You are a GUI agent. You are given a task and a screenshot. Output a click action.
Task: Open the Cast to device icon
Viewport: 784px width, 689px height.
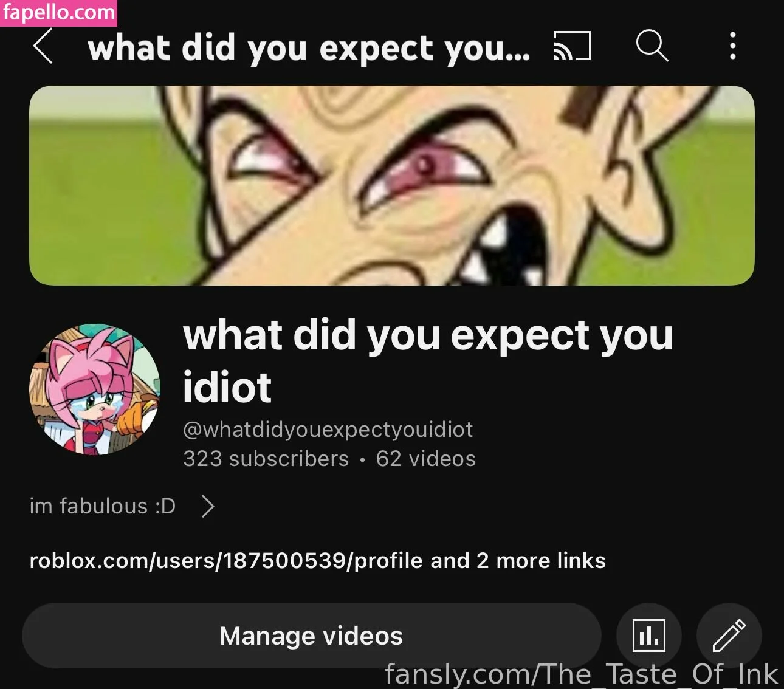coord(572,46)
